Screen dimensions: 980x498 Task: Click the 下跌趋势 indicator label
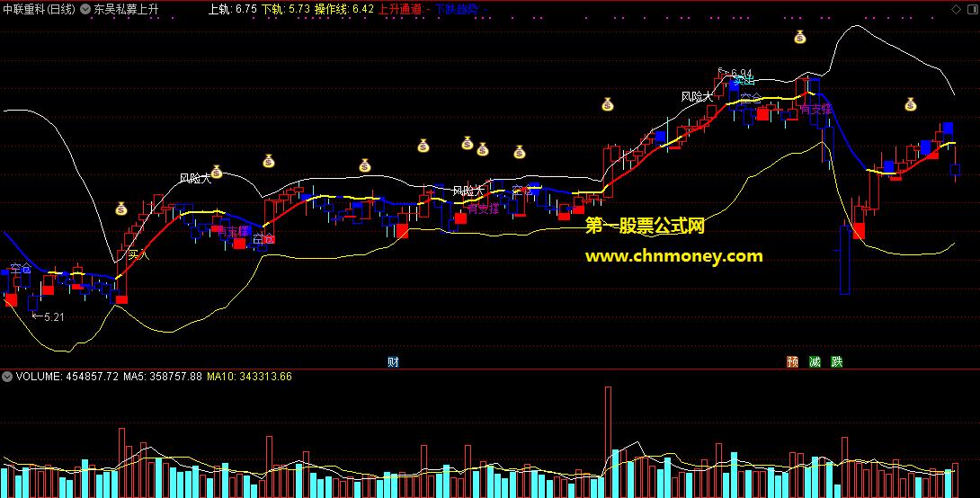460,9
